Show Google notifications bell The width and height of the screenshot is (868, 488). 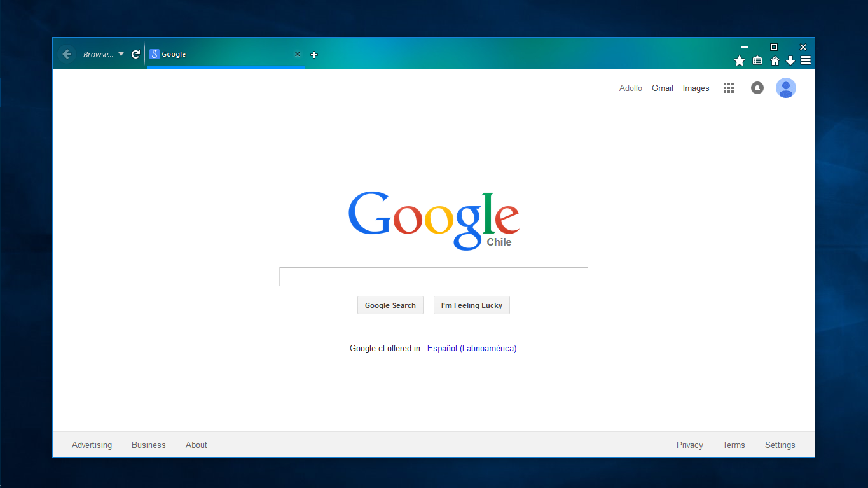point(757,88)
